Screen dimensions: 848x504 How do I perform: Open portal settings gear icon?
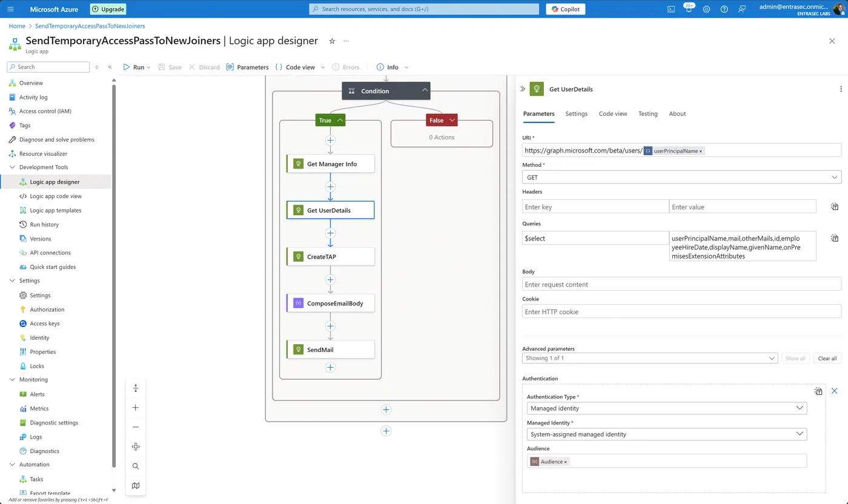(x=706, y=9)
